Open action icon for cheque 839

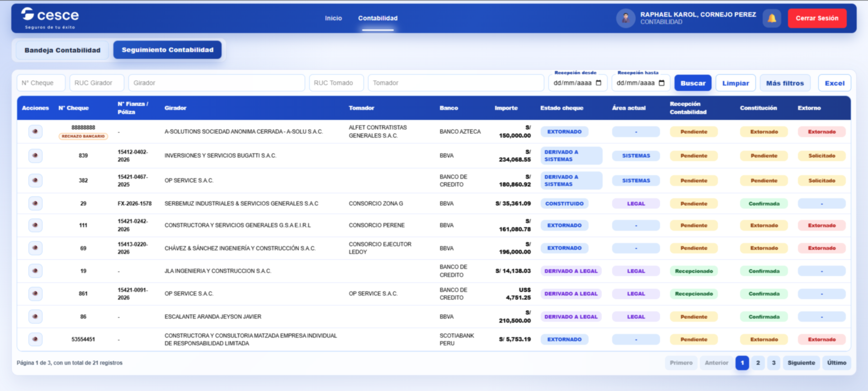(35, 156)
